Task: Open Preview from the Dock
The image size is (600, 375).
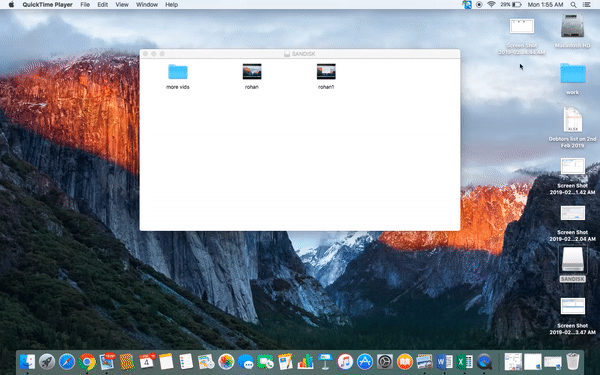Action: (425, 362)
